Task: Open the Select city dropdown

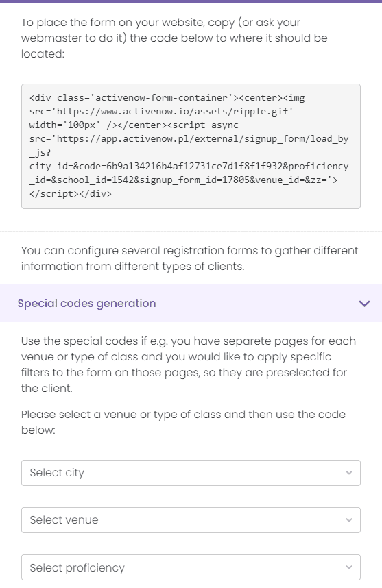Action: coord(191,473)
